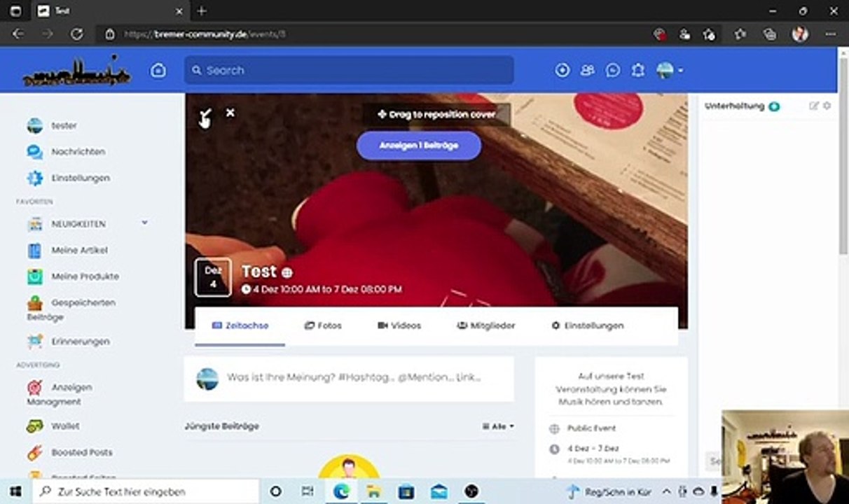Click the '4 Dez - 7 Dez' date text
Viewport: 849px width, 504px height.
593,448
